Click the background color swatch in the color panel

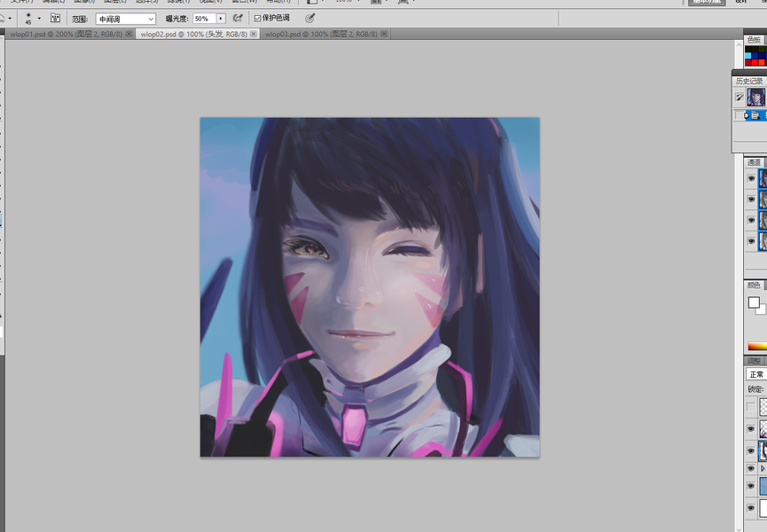pos(762,310)
